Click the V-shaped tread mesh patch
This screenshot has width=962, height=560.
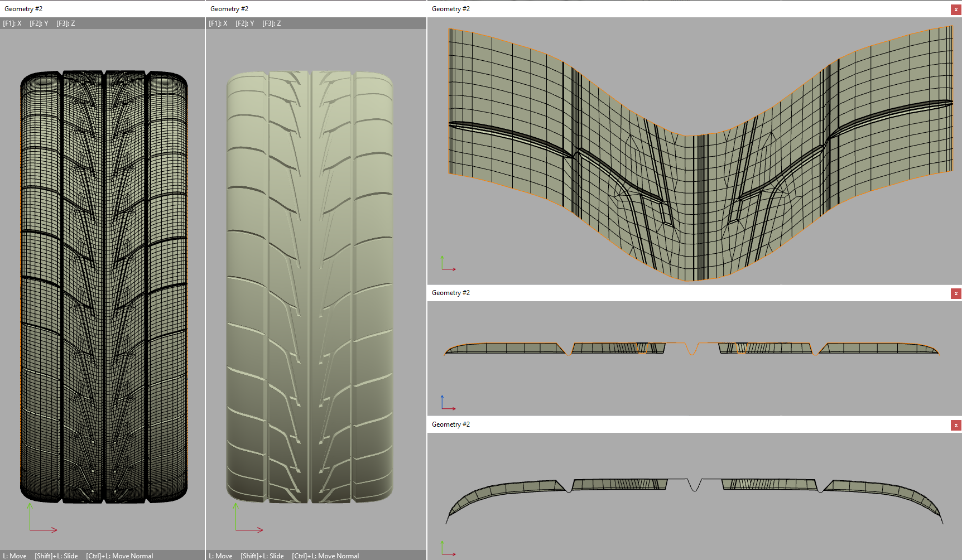701,153
